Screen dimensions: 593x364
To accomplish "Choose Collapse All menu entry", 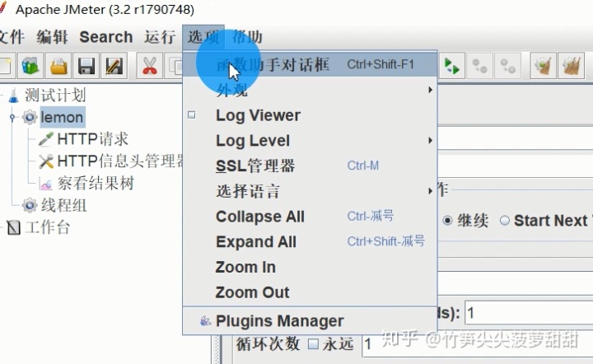I will click(311, 217).
